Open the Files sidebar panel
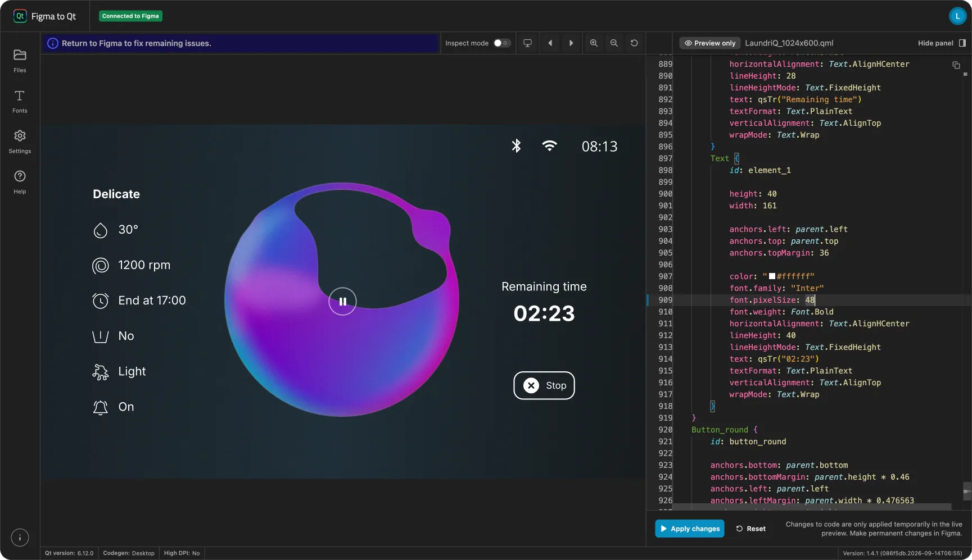 [20, 61]
